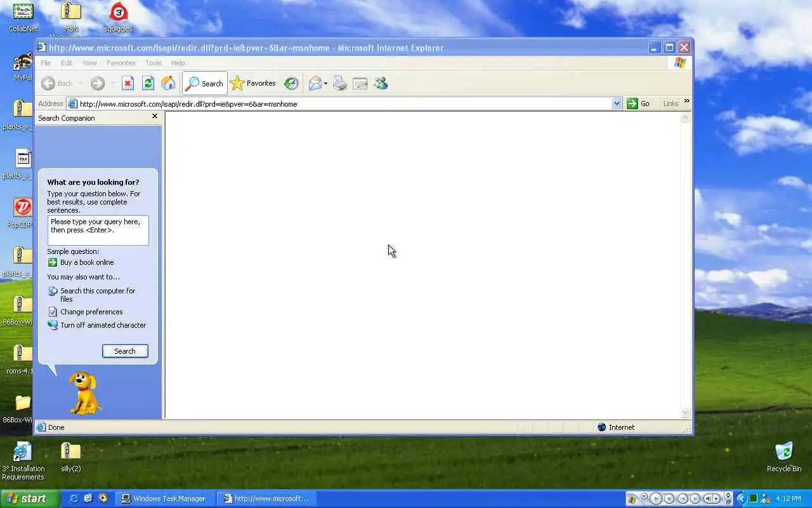This screenshot has height=508, width=812.
Task: Click stop on taskbar media player
Action: tap(669, 498)
